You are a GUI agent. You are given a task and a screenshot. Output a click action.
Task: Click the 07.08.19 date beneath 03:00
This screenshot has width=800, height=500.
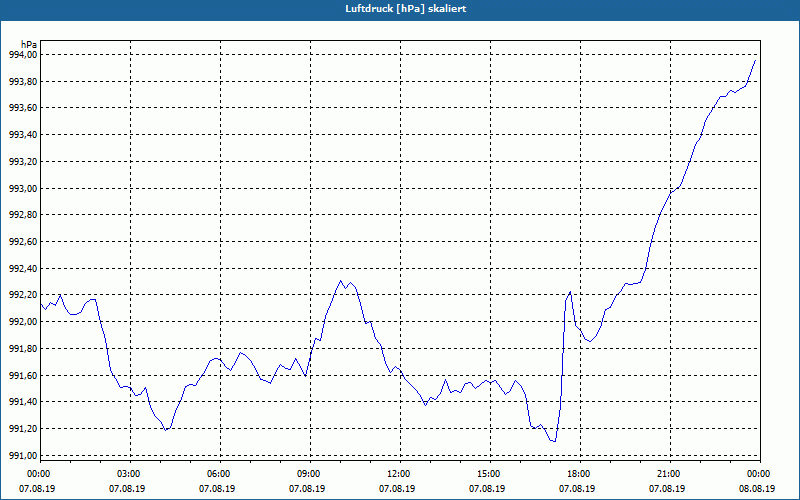pos(127,488)
